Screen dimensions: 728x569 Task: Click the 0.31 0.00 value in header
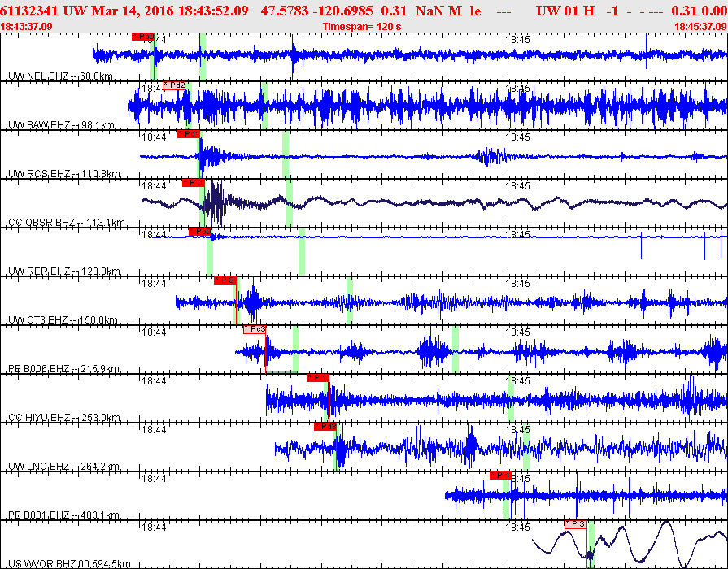(700, 11)
